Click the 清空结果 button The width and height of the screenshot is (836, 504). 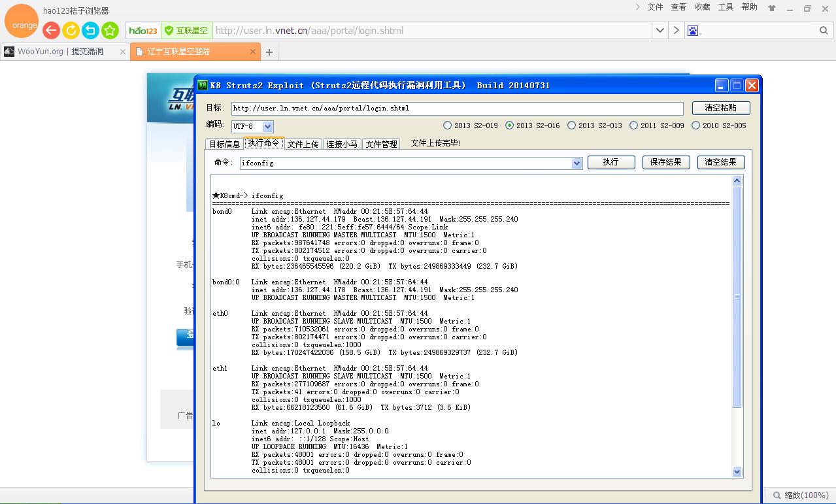tap(721, 162)
